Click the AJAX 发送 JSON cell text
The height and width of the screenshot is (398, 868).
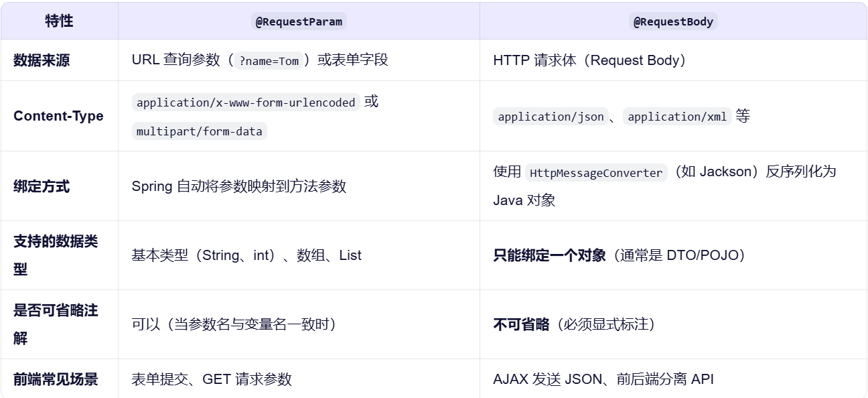click(x=603, y=379)
